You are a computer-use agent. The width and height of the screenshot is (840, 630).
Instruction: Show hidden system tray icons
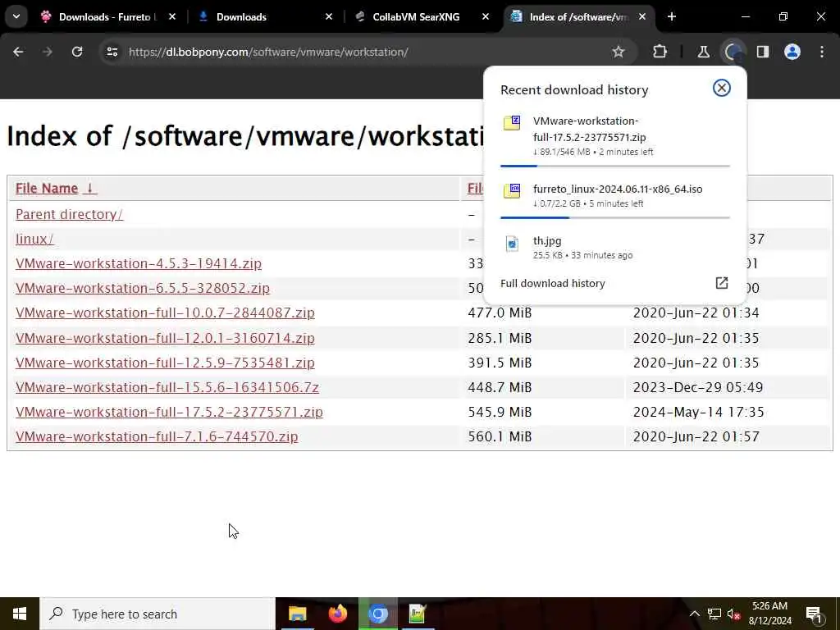coord(694,614)
